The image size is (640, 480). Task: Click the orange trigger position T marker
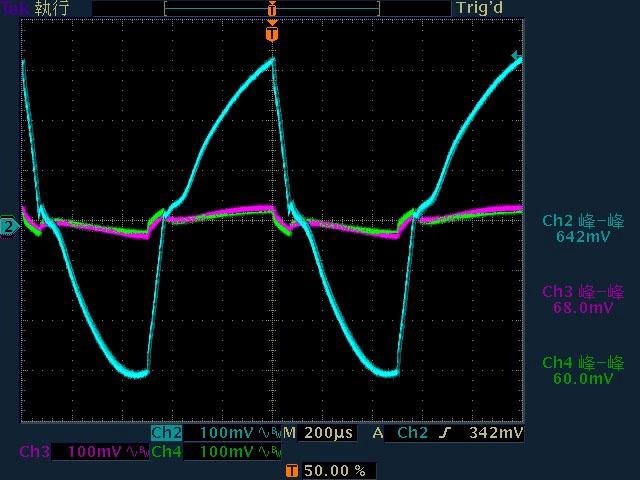(x=272, y=33)
